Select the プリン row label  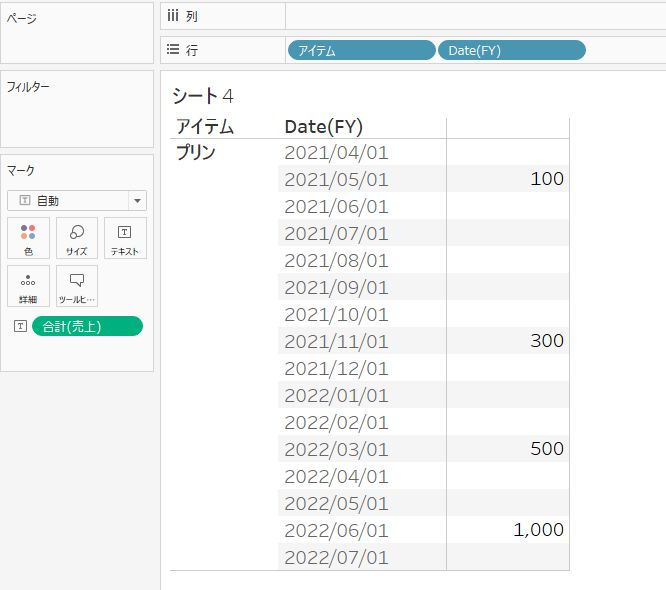point(196,153)
